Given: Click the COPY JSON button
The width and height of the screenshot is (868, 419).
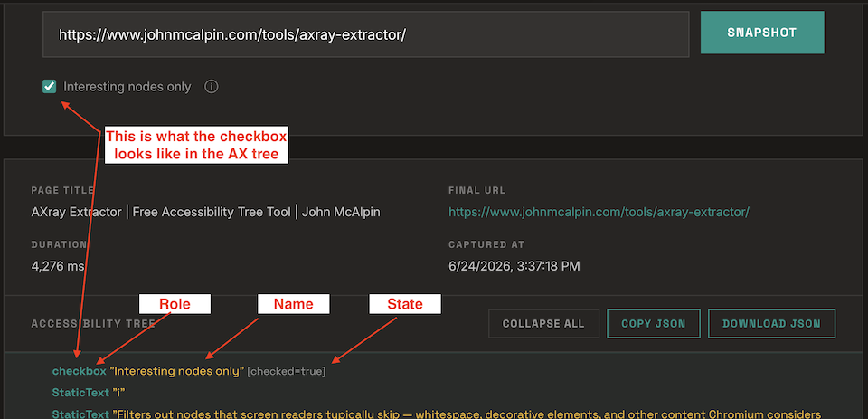Looking at the screenshot, I should 654,324.
